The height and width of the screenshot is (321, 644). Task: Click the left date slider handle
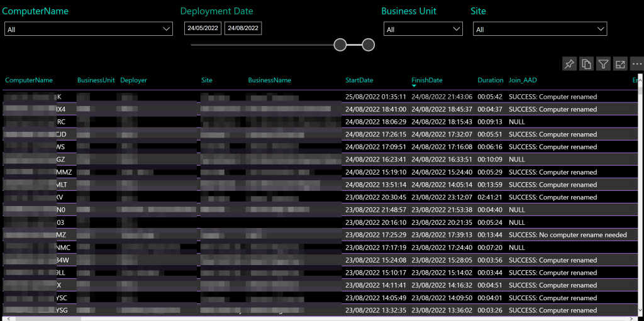point(340,45)
